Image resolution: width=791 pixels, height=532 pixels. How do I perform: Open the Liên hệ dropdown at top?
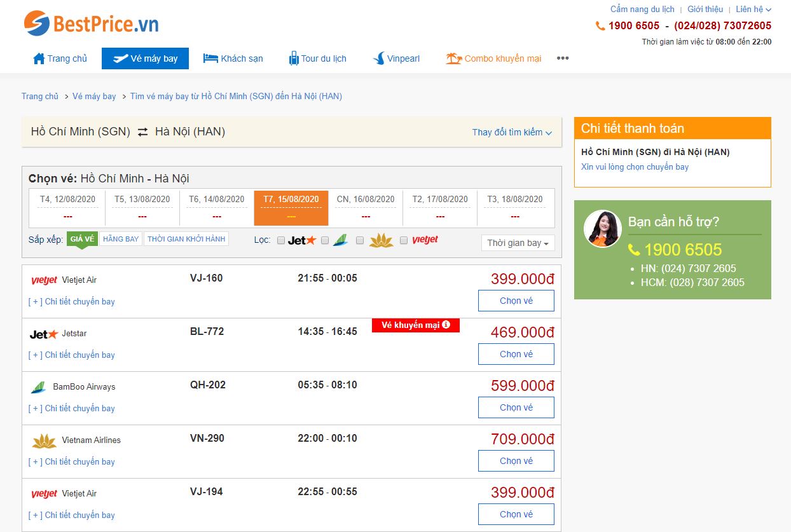click(753, 10)
